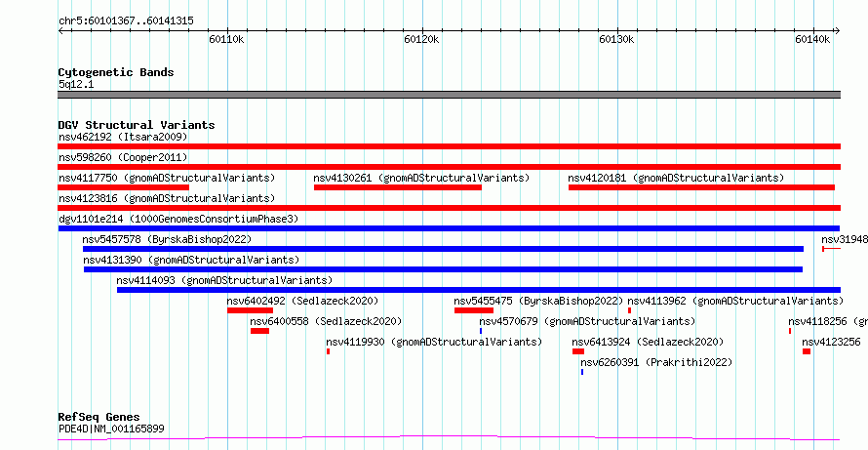Click 'dgv1101e214 (1000GenomesConsortiumPhase3)' label
The image size is (868, 450).
pyautogui.click(x=178, y=219)
